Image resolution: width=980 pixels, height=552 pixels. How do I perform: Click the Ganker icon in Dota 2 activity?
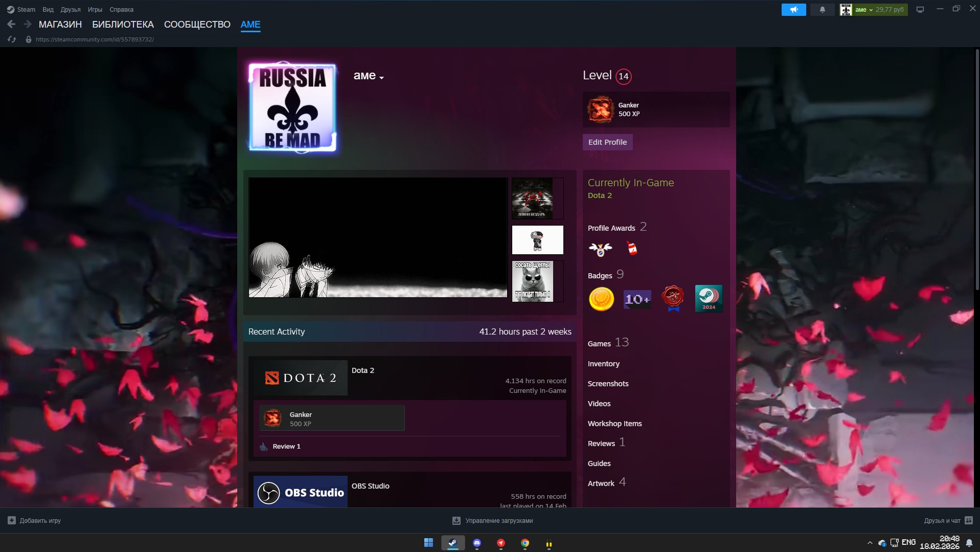[x=272, y=418]
